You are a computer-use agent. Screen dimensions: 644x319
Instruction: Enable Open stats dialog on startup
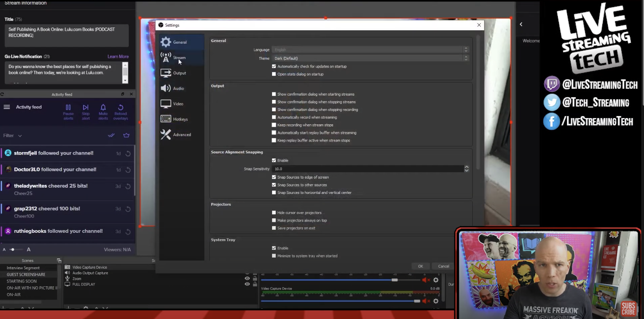(274, 74)
